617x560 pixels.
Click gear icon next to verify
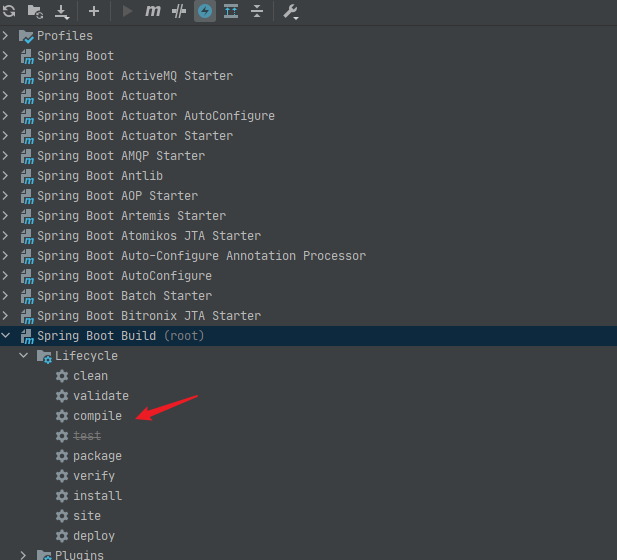[x=62, y=476]
